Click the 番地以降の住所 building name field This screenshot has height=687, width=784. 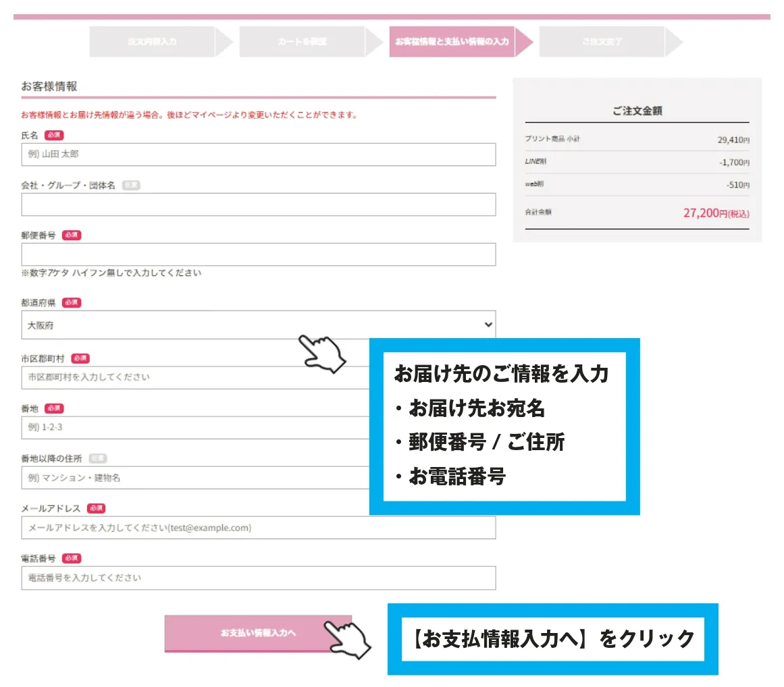point(196,478)
